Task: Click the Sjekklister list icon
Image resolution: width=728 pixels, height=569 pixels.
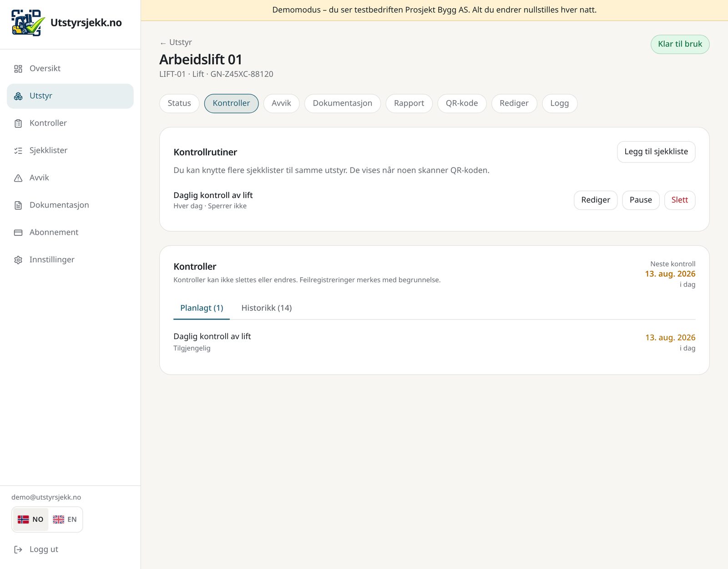Action: point(18,151)
